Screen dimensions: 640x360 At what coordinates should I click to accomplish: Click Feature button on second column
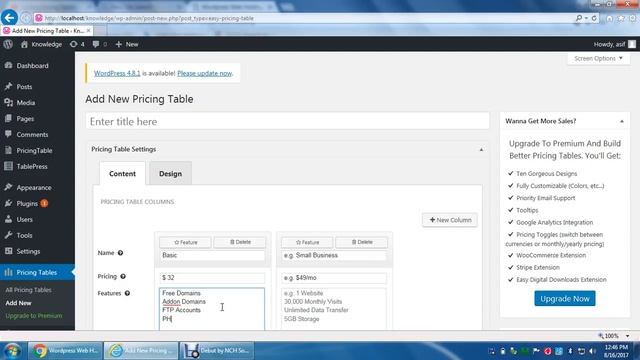307,242
